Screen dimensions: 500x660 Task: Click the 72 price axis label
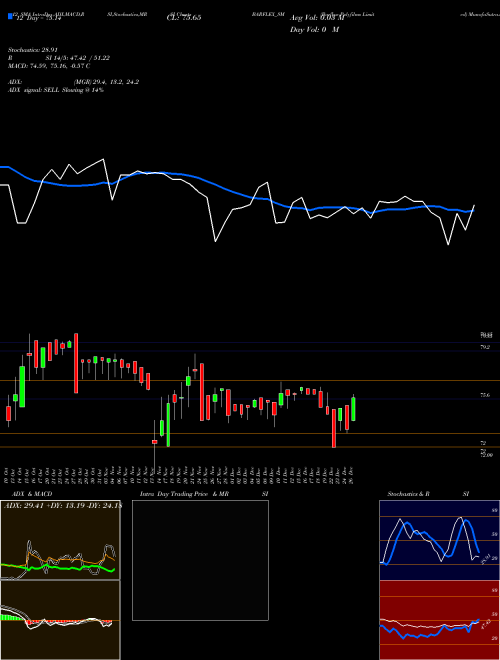[x=483, y=443]
